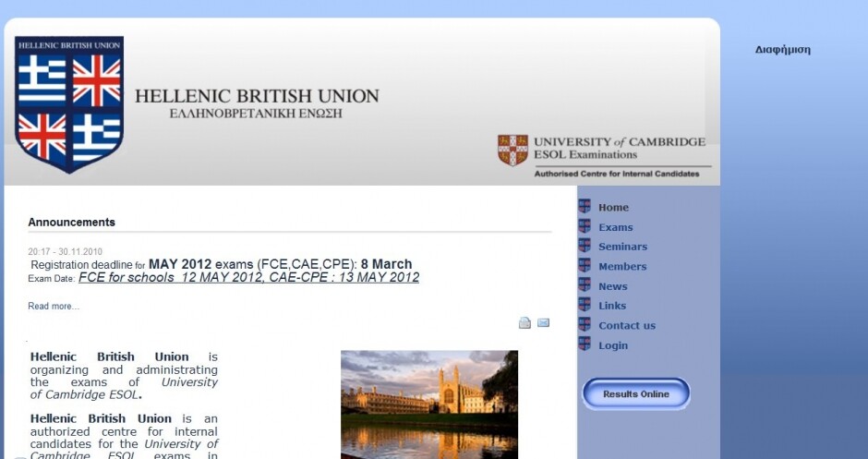Open the Seminars section

[622, 247]
